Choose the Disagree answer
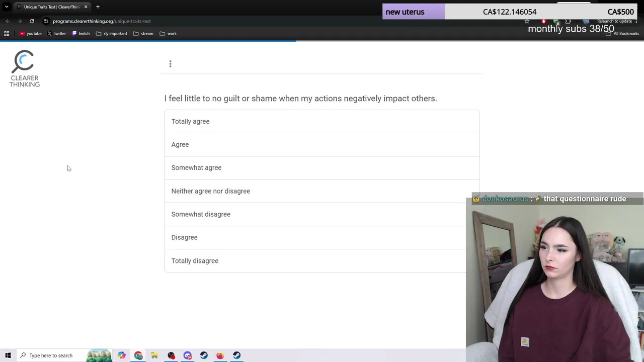This screenshot has width=644, height=362. [315, 237]
